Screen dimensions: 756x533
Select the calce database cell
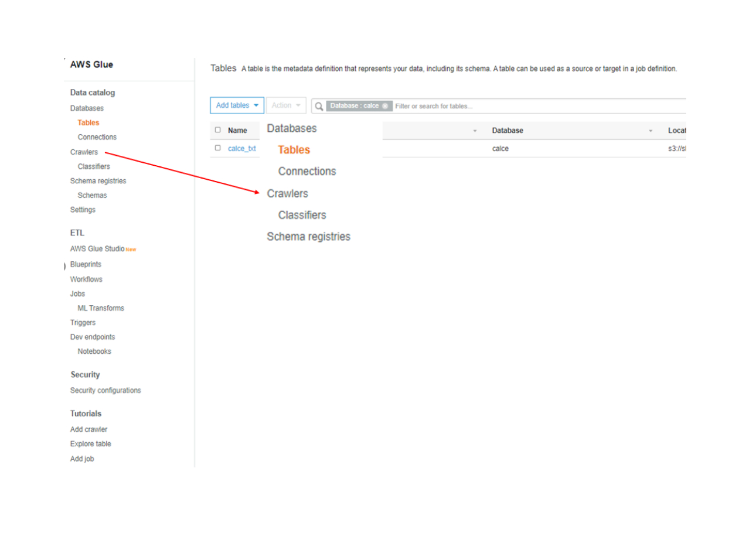(x=500, y=149)
